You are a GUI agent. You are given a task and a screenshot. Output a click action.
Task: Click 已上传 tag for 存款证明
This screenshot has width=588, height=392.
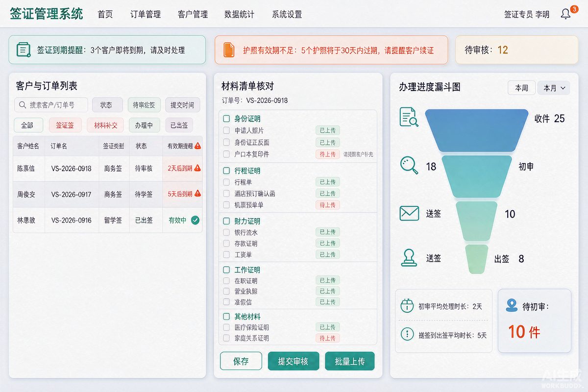pyautogui.click(x=328, y=243)
